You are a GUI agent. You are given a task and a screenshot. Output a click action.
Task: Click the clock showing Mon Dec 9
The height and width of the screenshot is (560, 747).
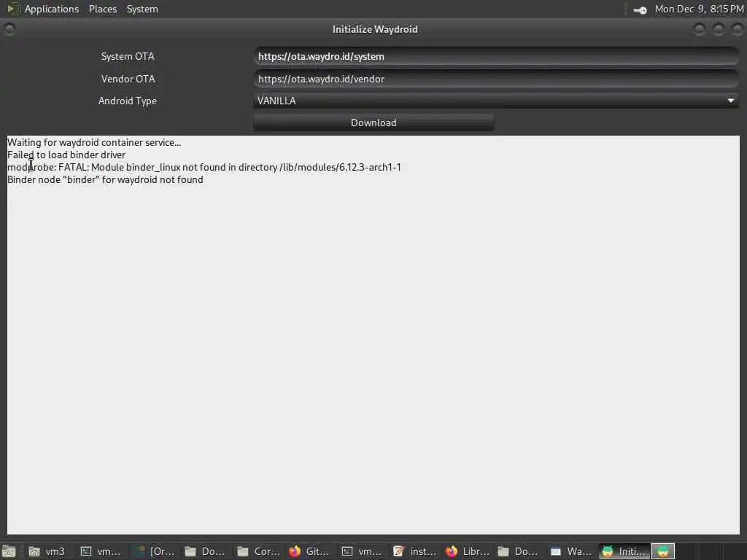699,9
